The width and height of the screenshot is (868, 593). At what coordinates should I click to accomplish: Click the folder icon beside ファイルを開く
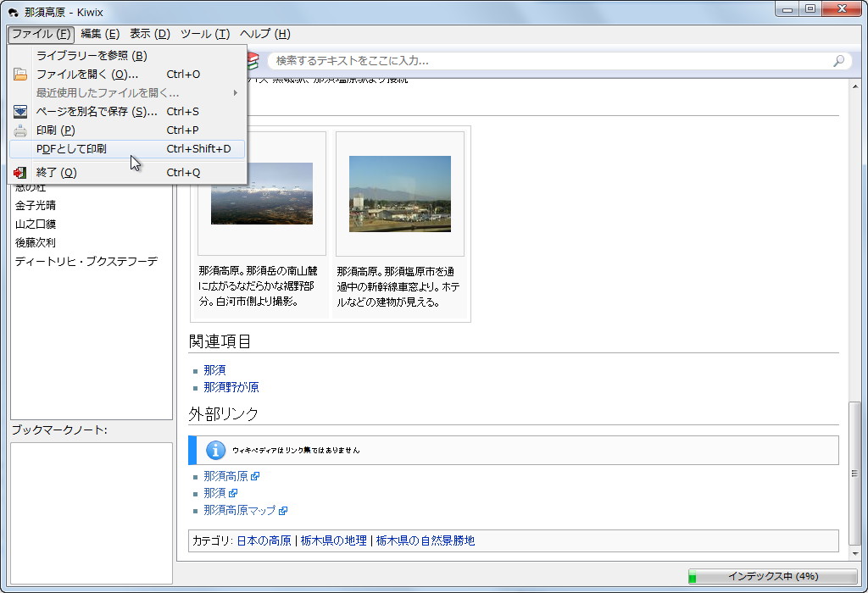click(19, 75)
